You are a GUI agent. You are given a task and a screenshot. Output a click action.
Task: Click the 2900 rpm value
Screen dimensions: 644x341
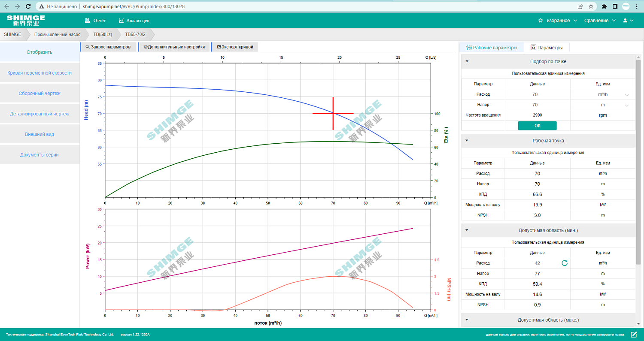click(538, 115)
